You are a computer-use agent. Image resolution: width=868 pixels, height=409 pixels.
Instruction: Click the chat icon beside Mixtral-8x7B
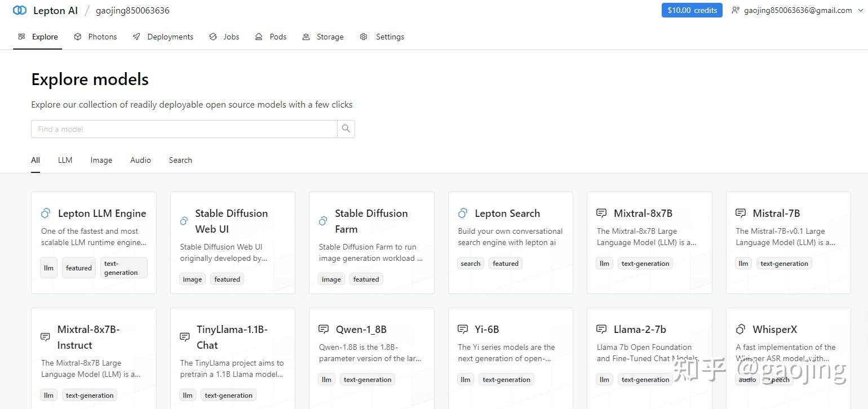coord(601,213)
